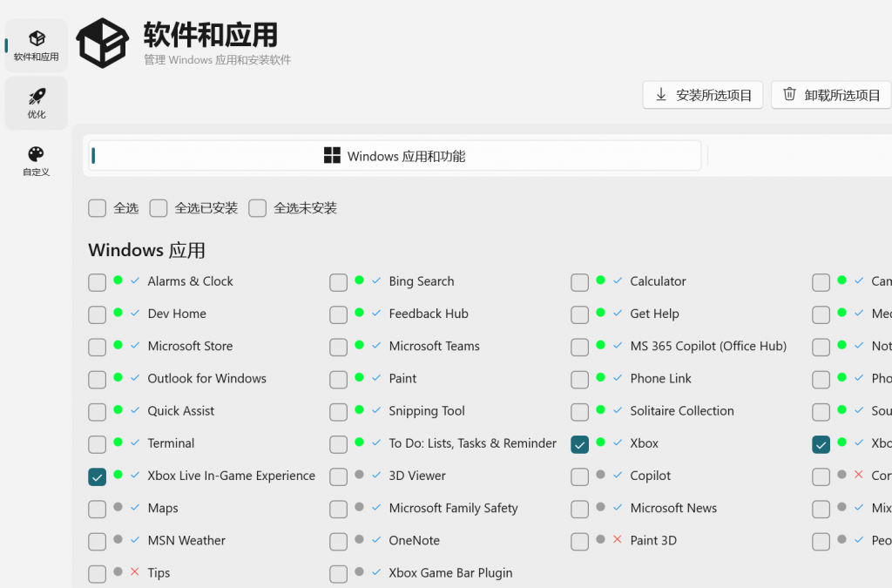The height and width of the screenshot is (588, 892).
Task: Click the download icon on 安装所选项目
Action: (661, 94)
